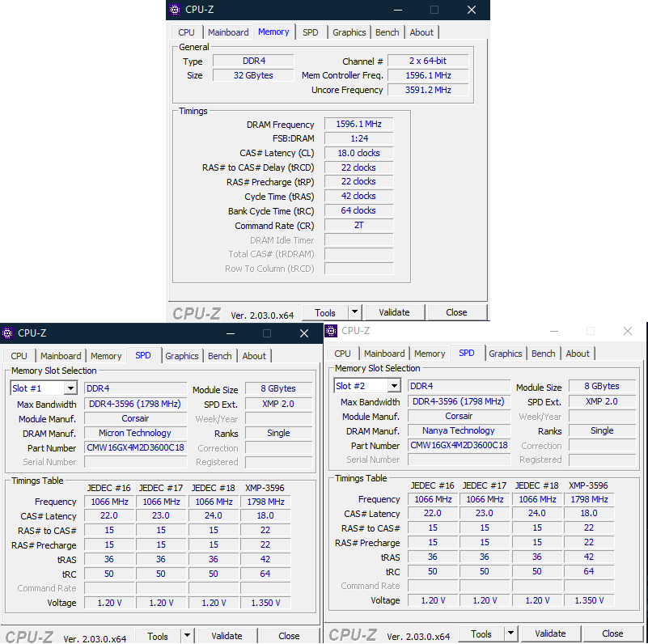Close the Slot #2 CPU-Z window with X
The image size is (648, 644).
pos(628,331)
